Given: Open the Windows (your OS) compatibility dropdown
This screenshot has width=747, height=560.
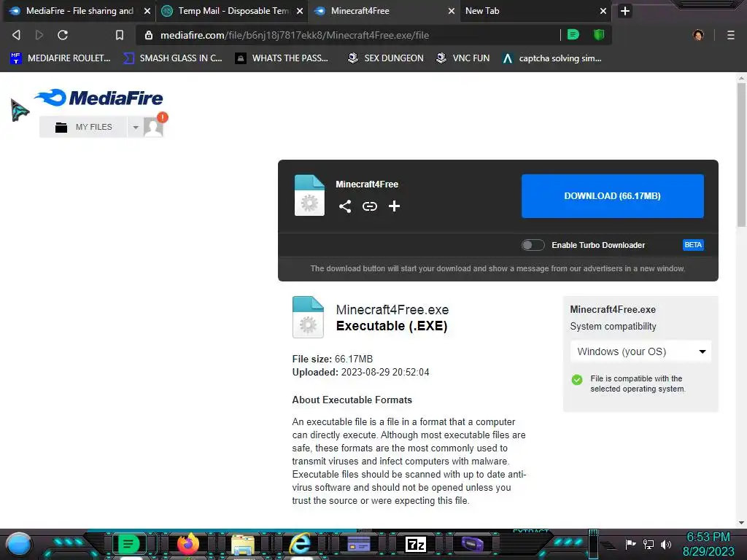Looking at the screenshot, I should pyautogui.click(x=640, y=351).
